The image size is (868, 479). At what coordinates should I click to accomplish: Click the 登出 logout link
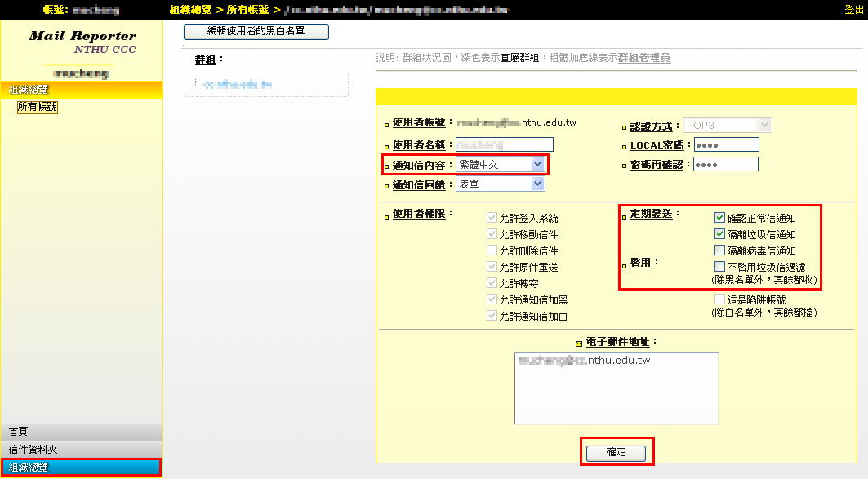coord(854,10)
